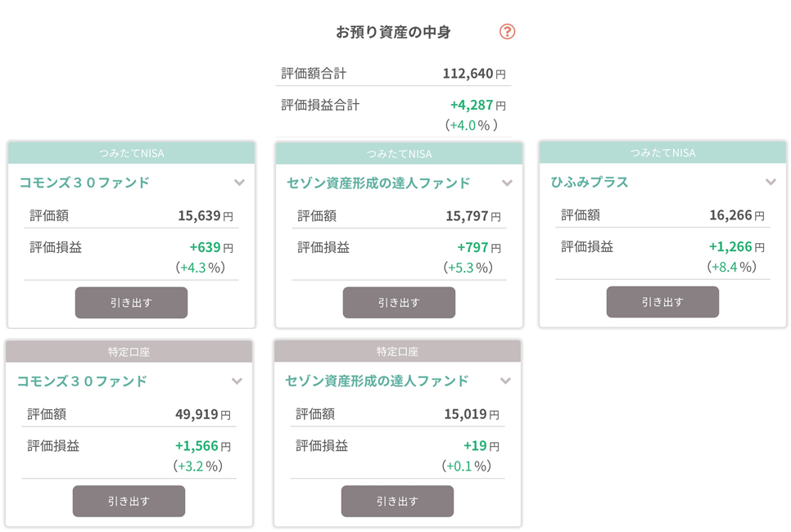The width and height of the screenshot is (791, 532).
Task: Select profit +797 円
Action: tap(479, 248)
